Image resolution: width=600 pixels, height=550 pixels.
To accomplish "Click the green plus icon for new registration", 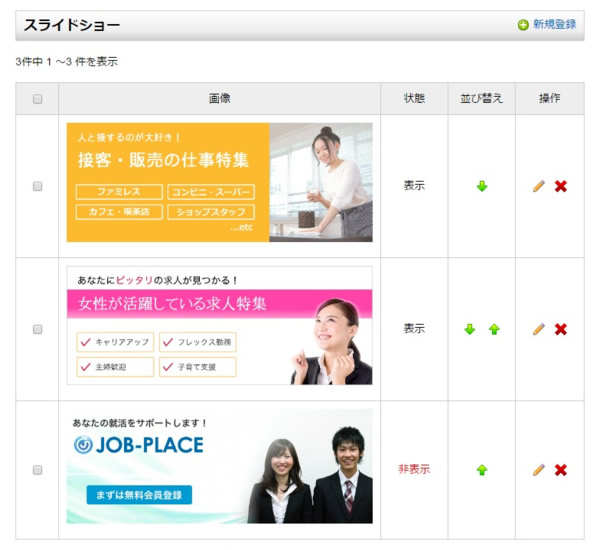I will point(523,25).
